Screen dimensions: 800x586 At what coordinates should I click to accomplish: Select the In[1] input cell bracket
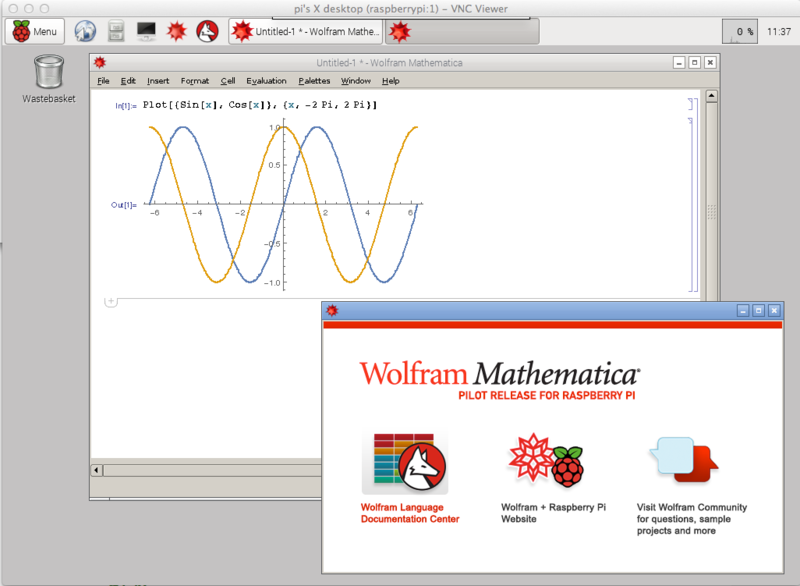click(691, 104)
